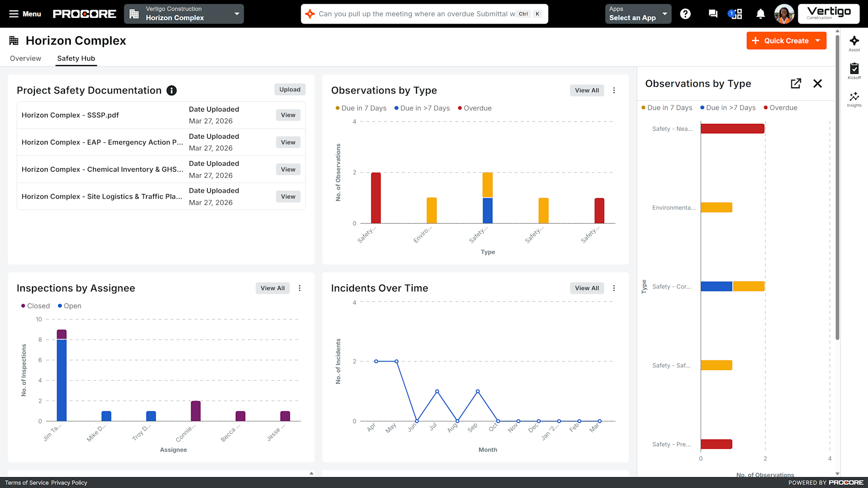View the EAP Emergency Action Plan document
This screenshot has width=868, height=488.
(x=288, y=142)
